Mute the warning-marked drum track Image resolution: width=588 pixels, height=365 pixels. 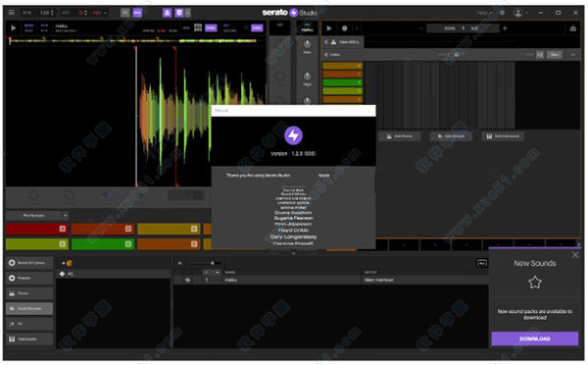[x=326, y=41]
